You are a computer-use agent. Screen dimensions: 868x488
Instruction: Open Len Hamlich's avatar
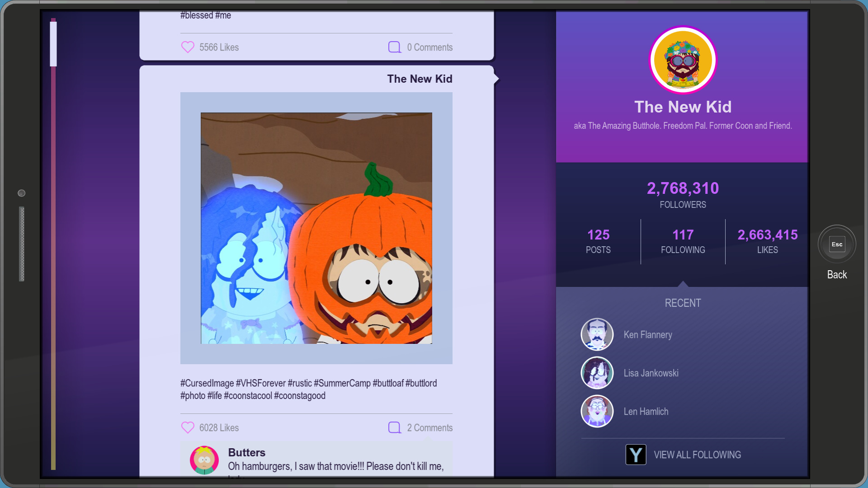click(x=597, y=411)
